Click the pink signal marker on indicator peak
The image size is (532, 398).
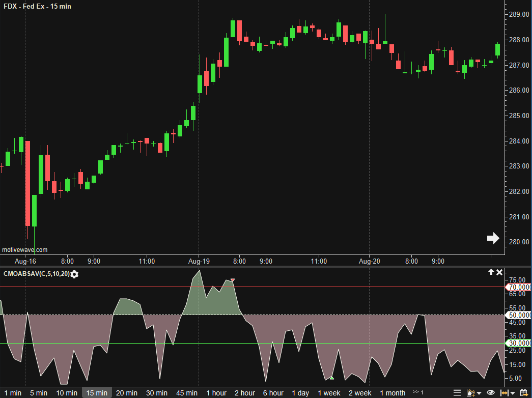233,280
